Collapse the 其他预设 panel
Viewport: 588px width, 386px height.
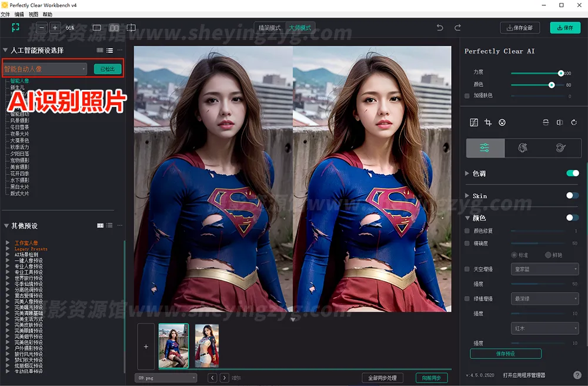(6, 226)
